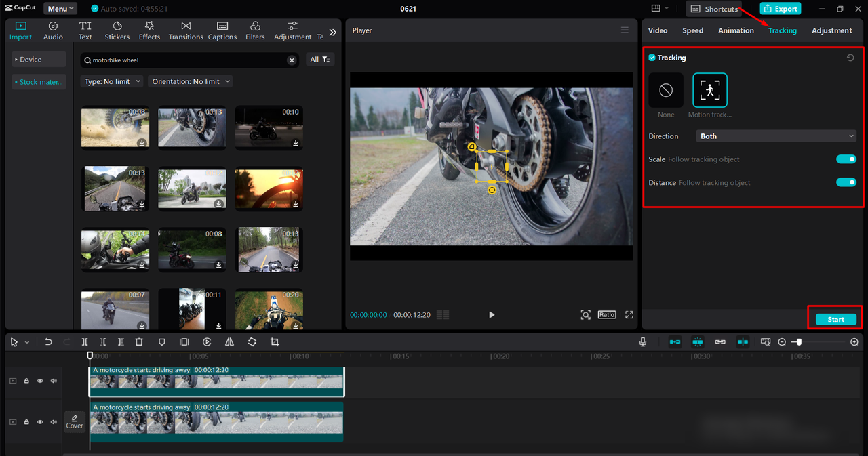Screen dimensions: 868x456
Task: Enter full screen preview in the player
Action: (629, 315)
